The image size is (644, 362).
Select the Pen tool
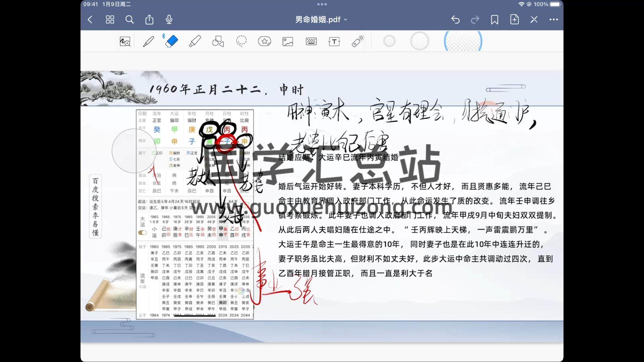pos(149,42)
